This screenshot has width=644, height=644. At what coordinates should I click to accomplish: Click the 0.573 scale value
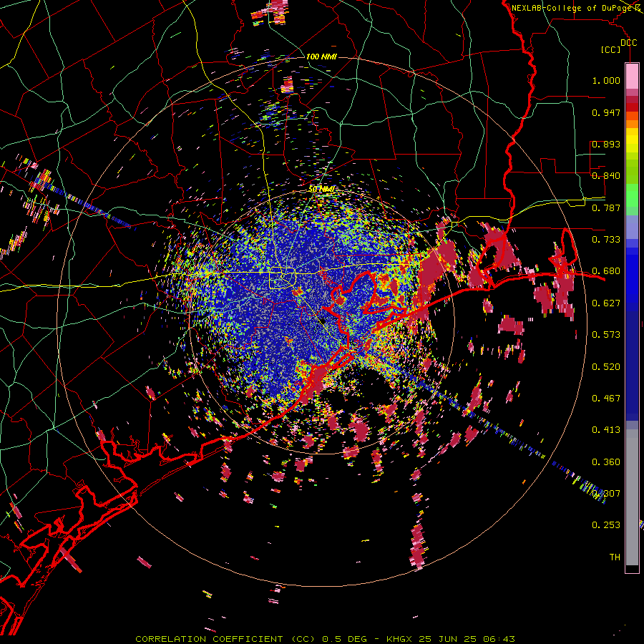coord(606,335)
